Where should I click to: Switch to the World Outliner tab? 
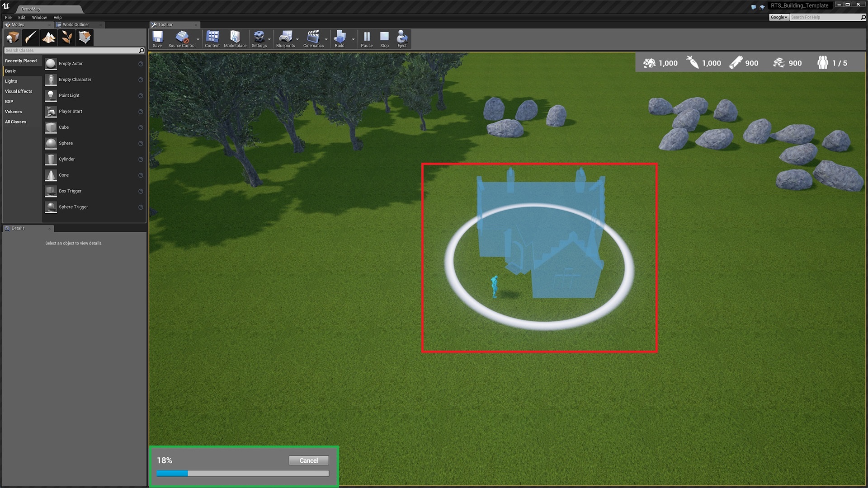pos(75,24)
